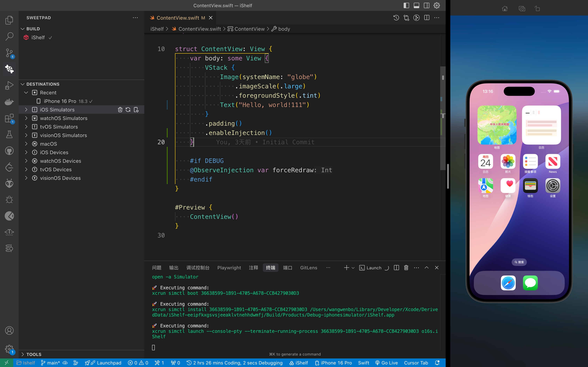Open the Docker sidebar icon
Image resolution: width=588 pixels, height=367 pixels.
(x=9, y=102)
